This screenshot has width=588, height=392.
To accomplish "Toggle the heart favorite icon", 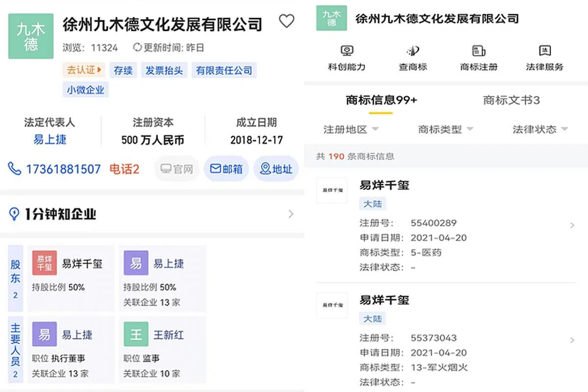I will coord(287,21).
